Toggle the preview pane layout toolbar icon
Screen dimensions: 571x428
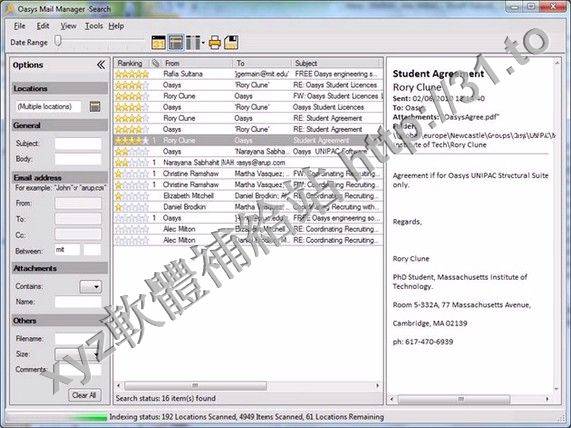[x=176, y=43]
